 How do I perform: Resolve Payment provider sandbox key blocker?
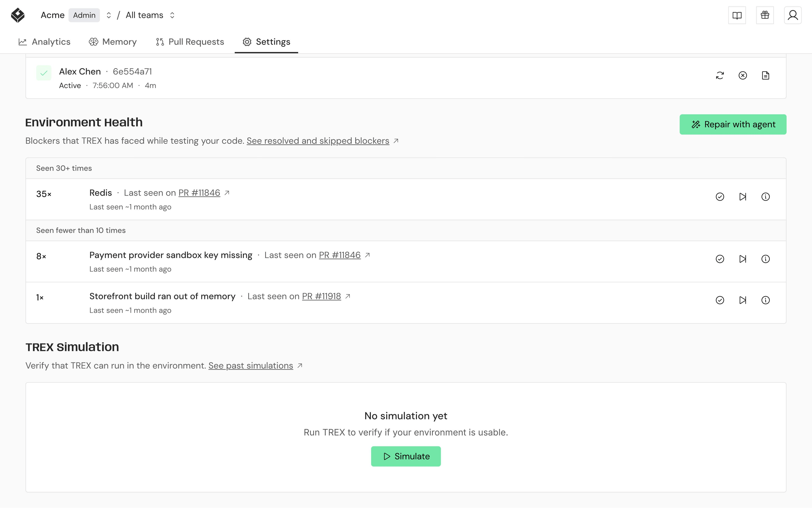pyautogui.click(x=720, y=259)
